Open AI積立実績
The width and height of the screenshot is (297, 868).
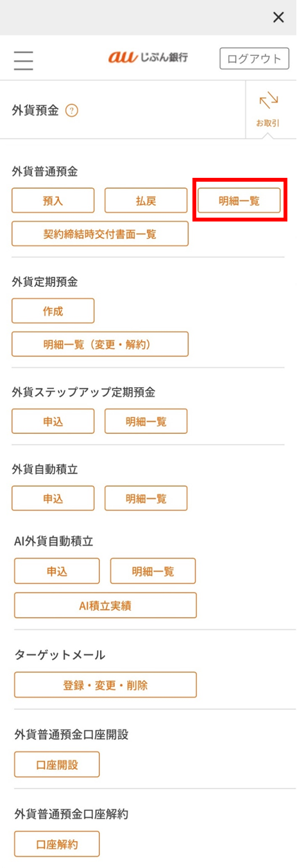[x=105, y=605]
